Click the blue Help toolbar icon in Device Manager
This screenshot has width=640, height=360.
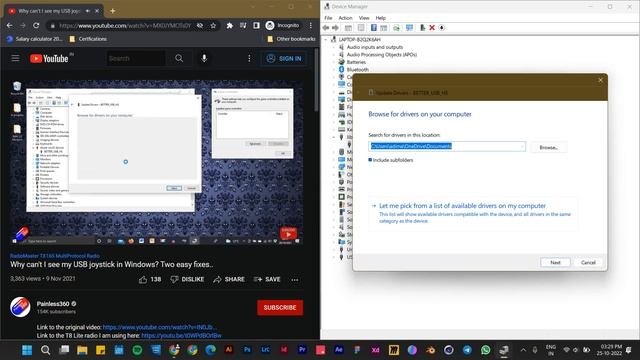tap(373, 28)
